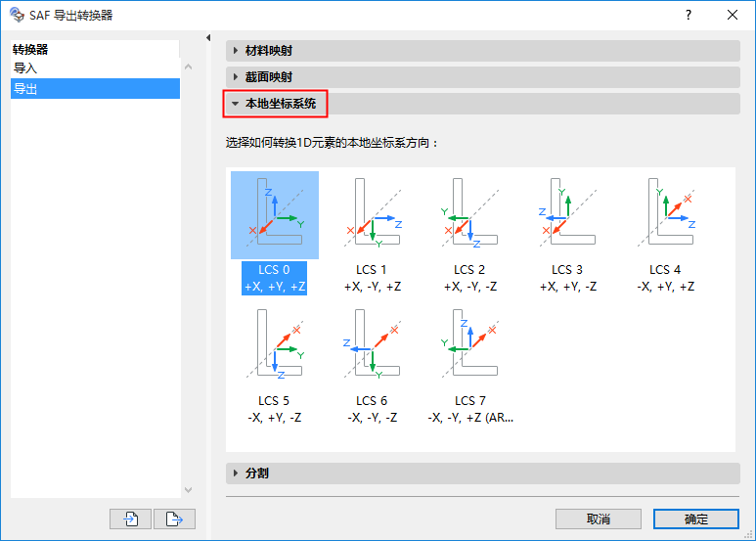Click the list scroll down arrow

pyautogui.click(x=189, y=490)
